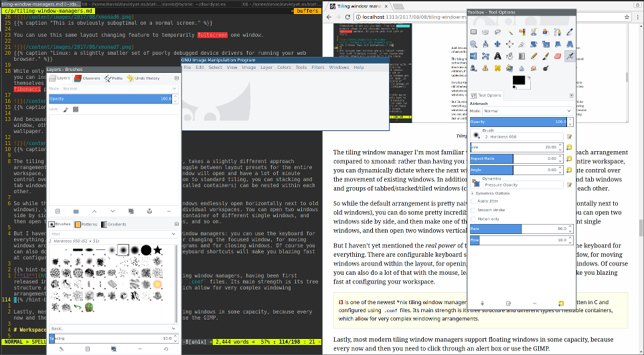Open Tool Options tab configuration menu arrow
Screen dimensions: 644x355
pos(571,95)
